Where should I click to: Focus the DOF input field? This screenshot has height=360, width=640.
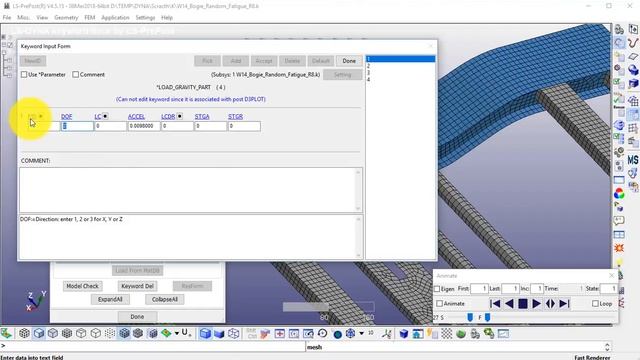pyautogui.click(x=77, y=126)
